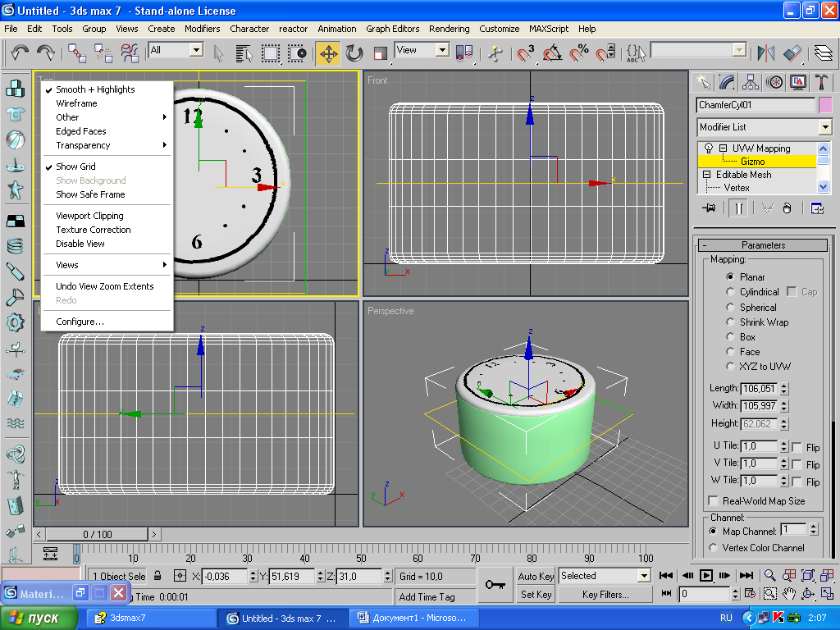Choose the Rectangular Selection Region tool
The height and width of the screenshot is (630, 840).
pyautogui.click(x=270, y=53)
